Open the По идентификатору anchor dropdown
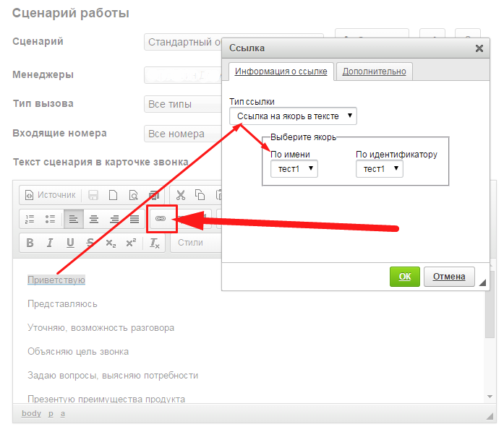504x432 pixels. click(380, 168)
